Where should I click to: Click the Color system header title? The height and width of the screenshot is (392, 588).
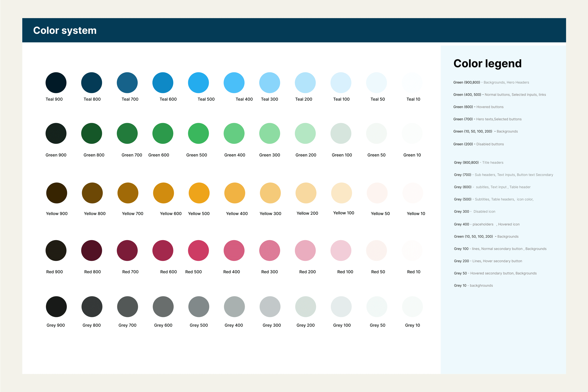coord(65,30)
